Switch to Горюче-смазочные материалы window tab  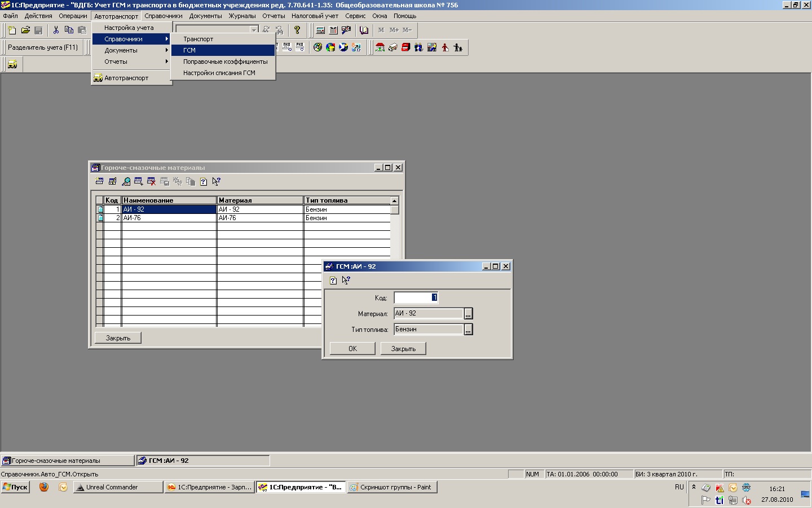click(68, 461)
